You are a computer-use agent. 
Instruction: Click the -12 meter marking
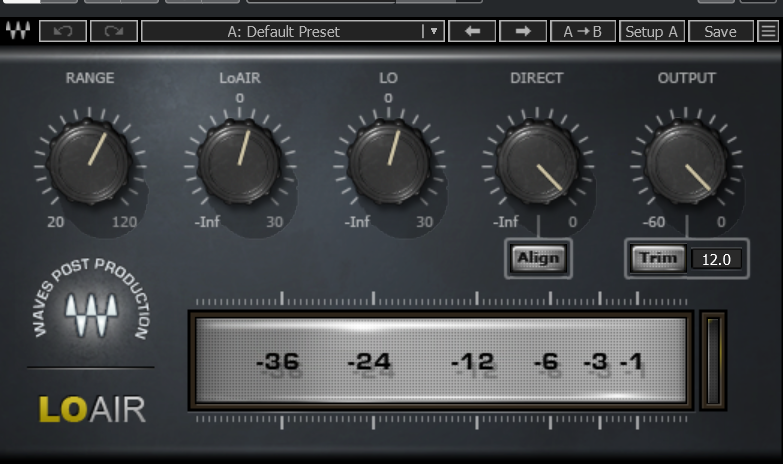[x=472, y=362]
